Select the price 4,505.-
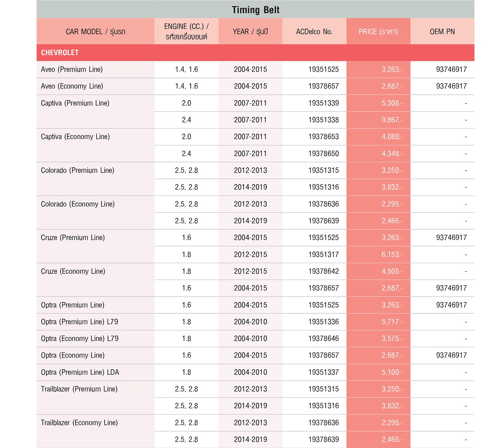494x448 pixels. (392, 271)
